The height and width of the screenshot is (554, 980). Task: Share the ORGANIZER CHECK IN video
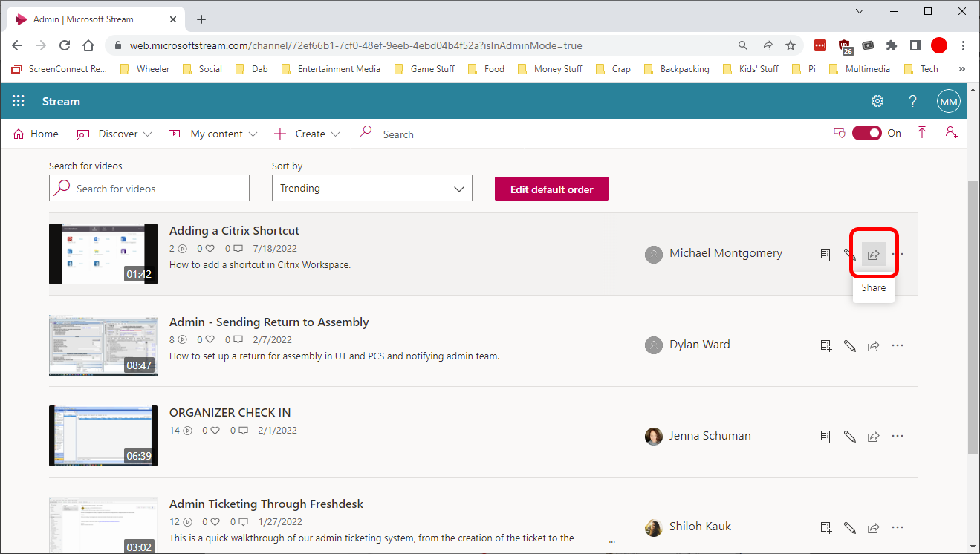point(874,437)
